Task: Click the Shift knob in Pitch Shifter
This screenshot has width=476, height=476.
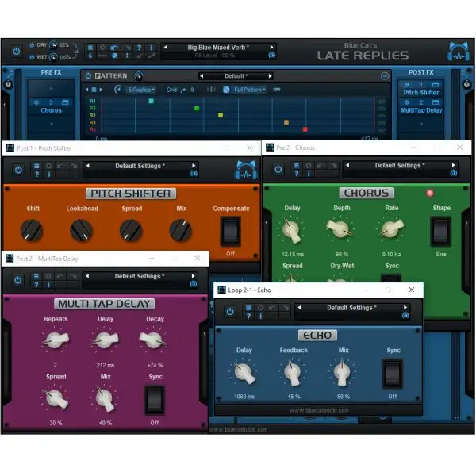Action: [32, 230]
